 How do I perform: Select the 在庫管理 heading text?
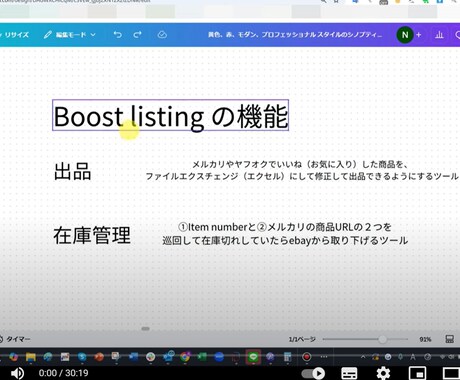click(x=92, y=235)
